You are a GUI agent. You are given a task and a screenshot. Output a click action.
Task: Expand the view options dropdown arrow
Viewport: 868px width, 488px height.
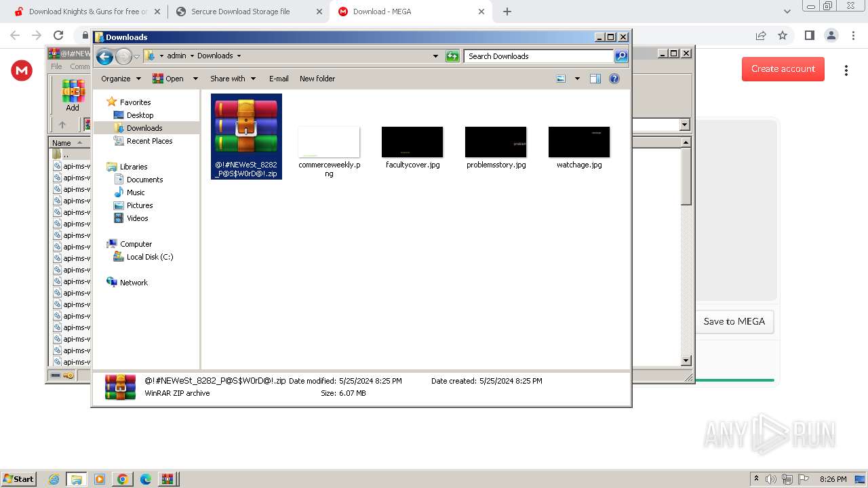(x=577, y=79)
